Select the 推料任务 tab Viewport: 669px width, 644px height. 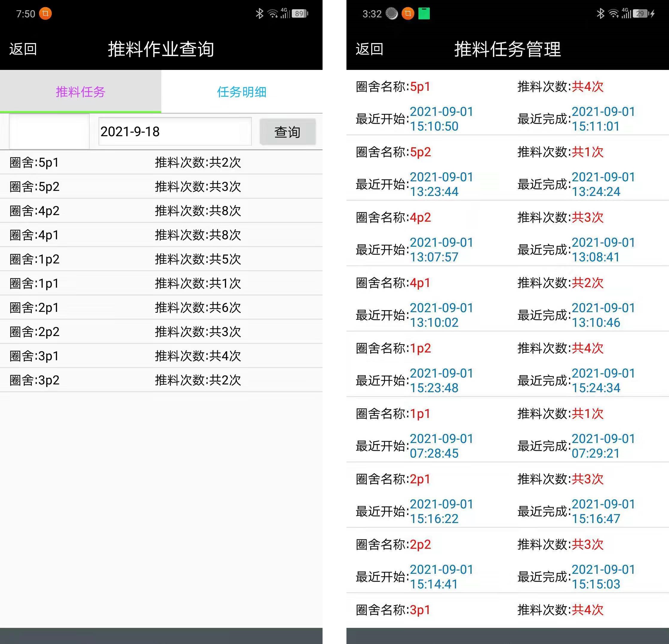coord(80,91)
